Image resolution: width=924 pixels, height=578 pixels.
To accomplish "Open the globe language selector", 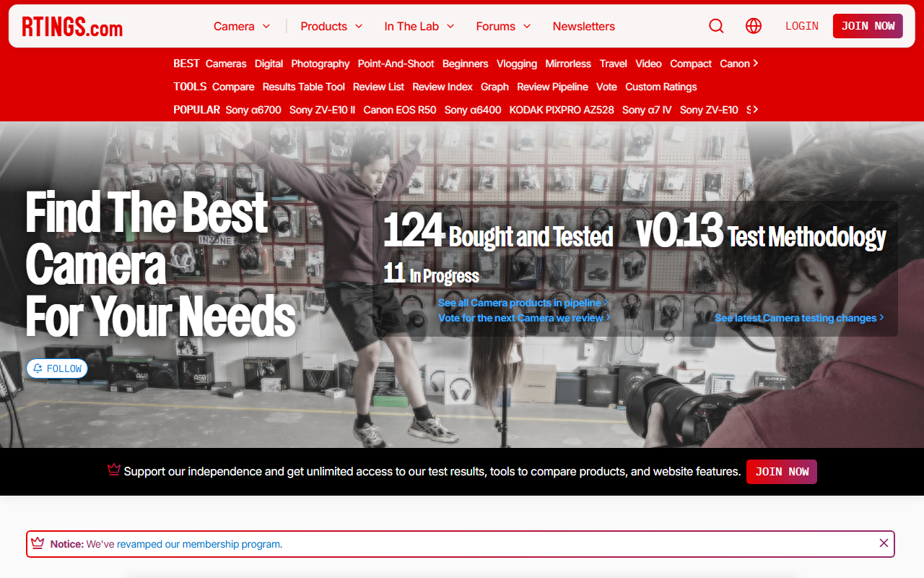I will coord(754,26).
